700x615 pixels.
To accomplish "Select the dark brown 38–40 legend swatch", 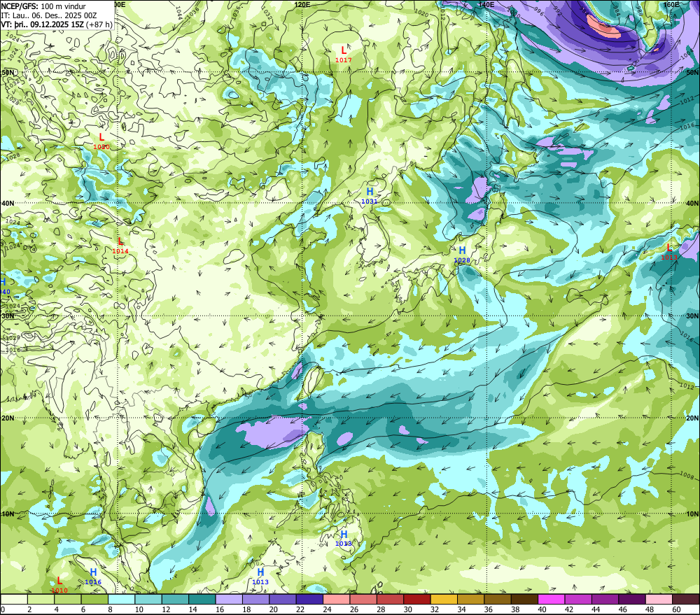I will [x=524, y=599].
